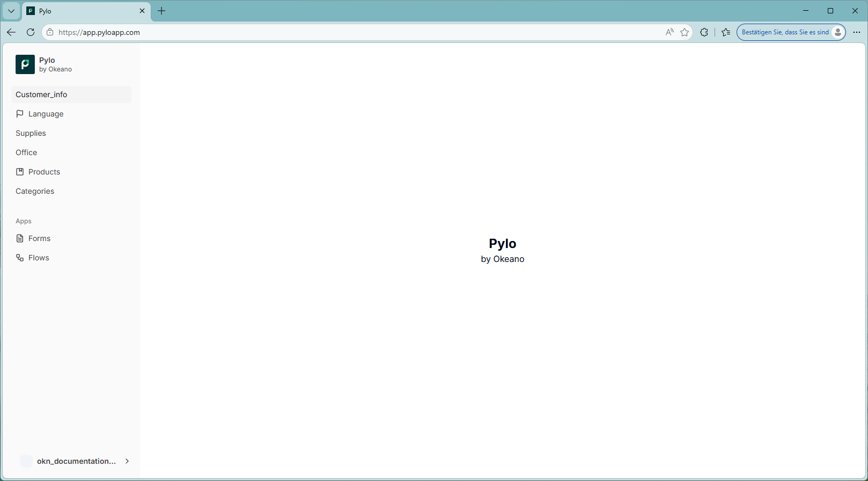Expand the okn_documentation workspace chevron
The height and width of the screenshot is (481, 868).
pos(127,461)
